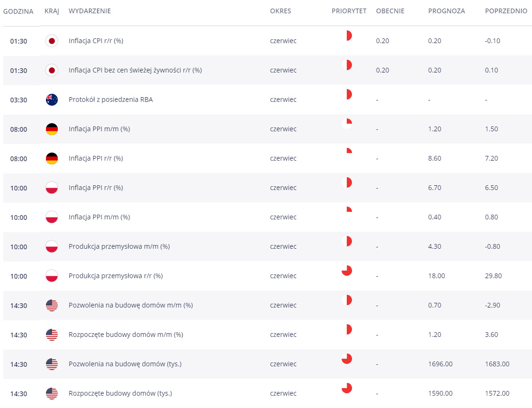Screen dimensions: 532x408
Task: Click forecast value 0.40
Action: pyautogui.click(x=434, y=217)
